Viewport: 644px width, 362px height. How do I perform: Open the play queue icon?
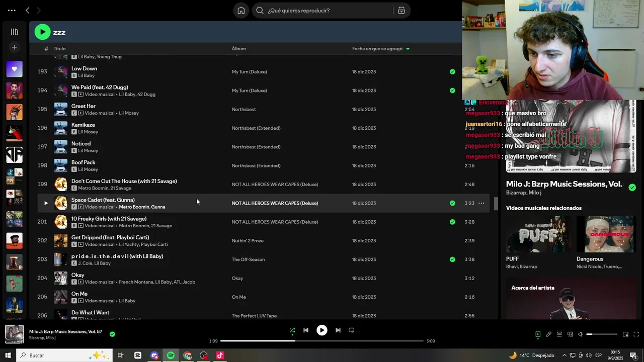coord(559,334)
